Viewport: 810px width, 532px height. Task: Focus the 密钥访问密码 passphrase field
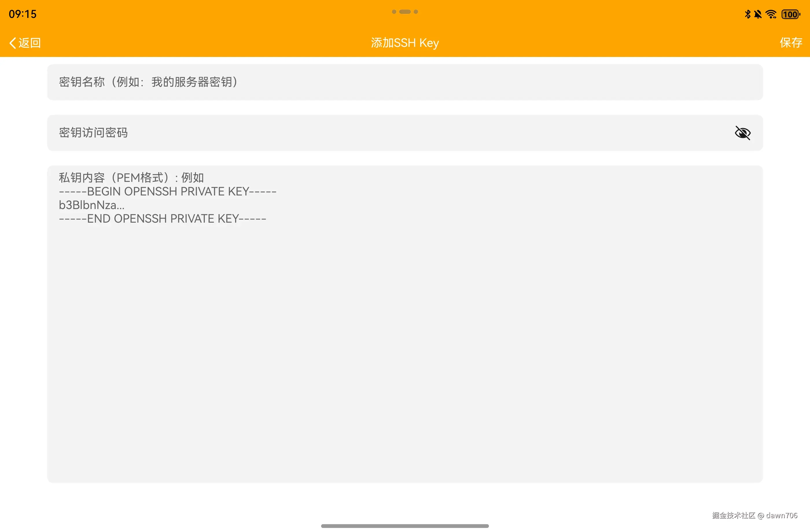tap(374, 133)
